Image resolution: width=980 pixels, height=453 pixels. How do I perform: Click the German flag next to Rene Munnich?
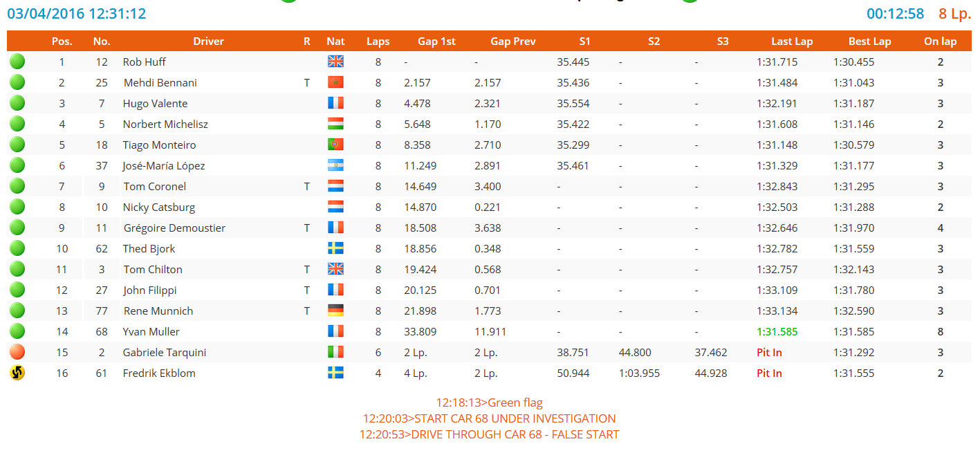point(335,311)
